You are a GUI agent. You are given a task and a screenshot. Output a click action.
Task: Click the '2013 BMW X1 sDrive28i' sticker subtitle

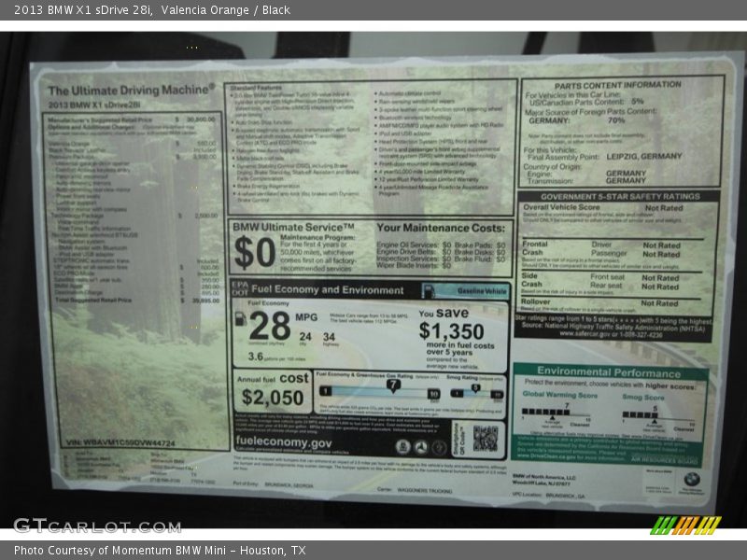pyautogui.click(x=94, y=105)
